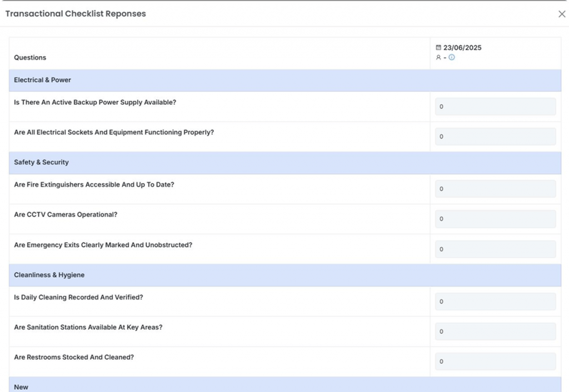Focus the electrical sockets functioning response field
The image size is (569, 392).
(495, 137)
